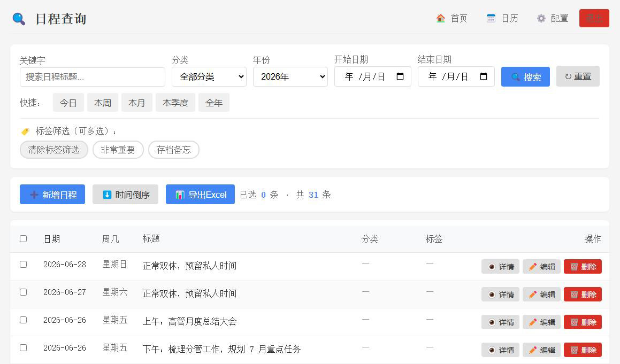This screenshot has height=364, width=620.
Task: Go to 首页 via the house icon
Action: [x=440, y=18]
